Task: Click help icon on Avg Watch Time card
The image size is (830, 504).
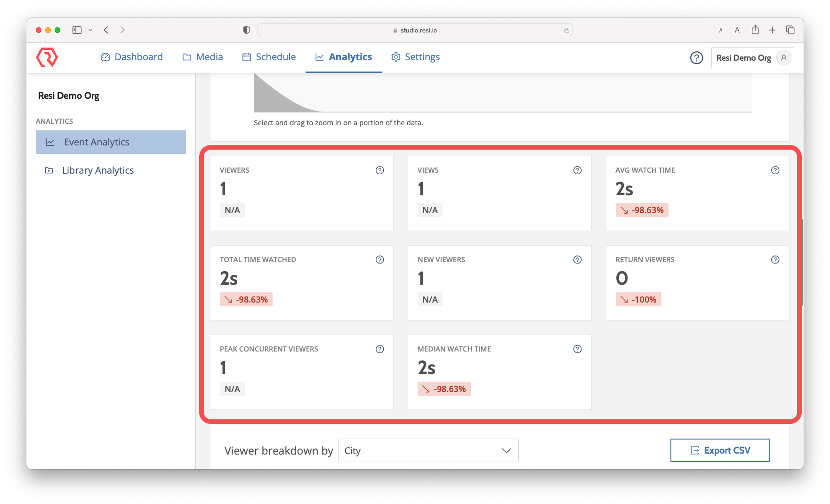Action: [775, 170]
